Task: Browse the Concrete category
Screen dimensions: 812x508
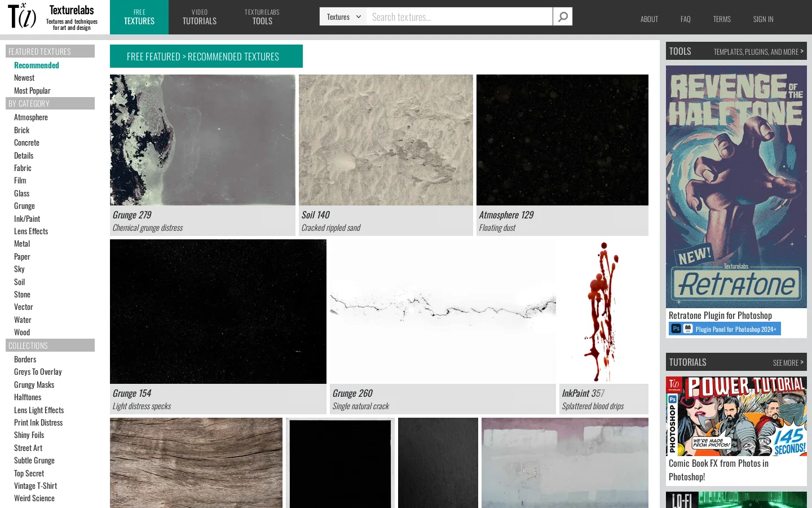Action: tap(27, 143)
